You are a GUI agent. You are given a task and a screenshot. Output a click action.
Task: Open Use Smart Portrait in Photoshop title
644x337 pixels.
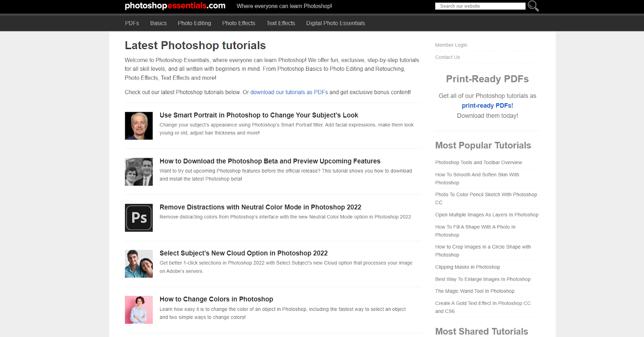pyautogui.click(x=259, y=115)
